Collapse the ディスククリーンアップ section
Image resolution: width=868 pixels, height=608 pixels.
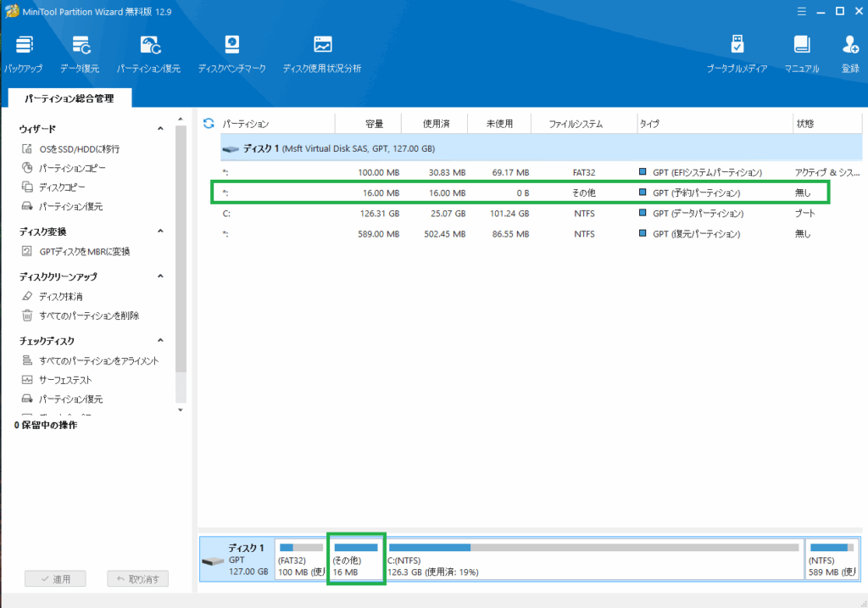pyautogui.click(x=160, y=277)
